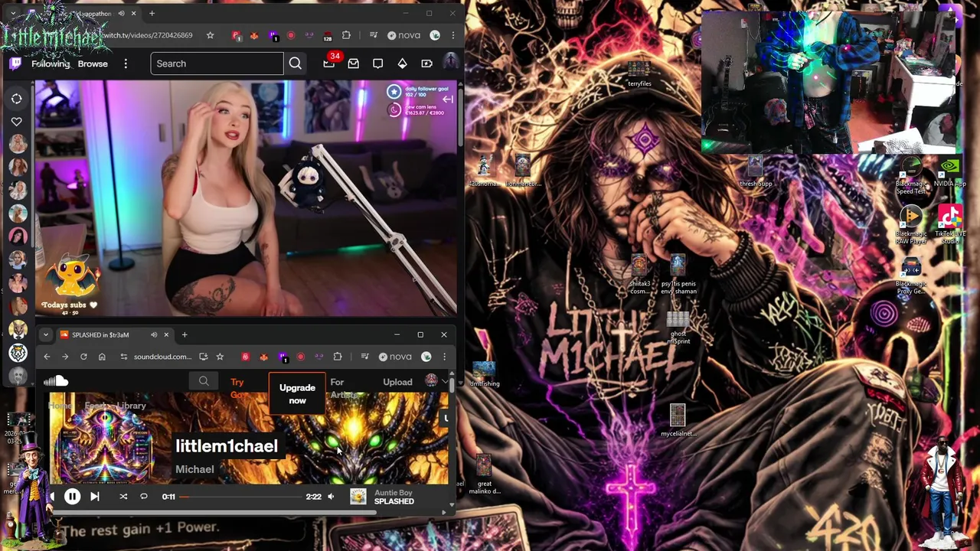Bookmark the SoundCloud page with star icon
980x551 pixels.
tap(220, 357)
